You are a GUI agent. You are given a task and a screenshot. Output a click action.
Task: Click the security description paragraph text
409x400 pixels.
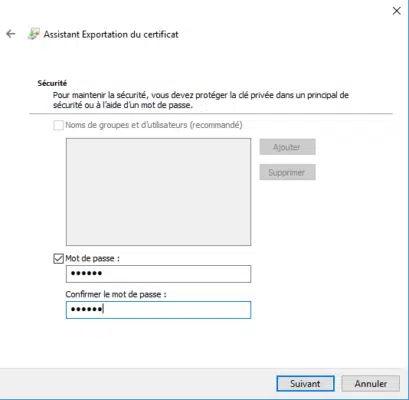pos(201,100)
